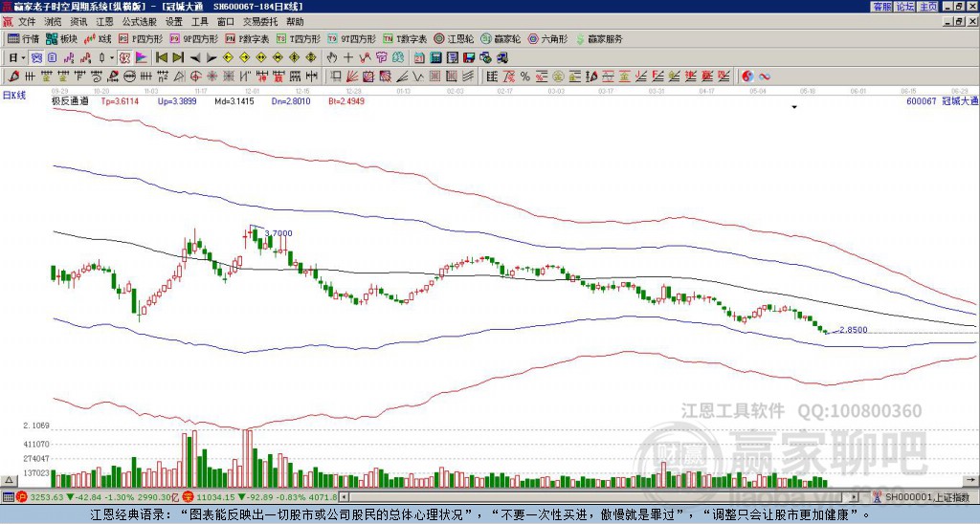
Task: Select the crosshair cursor tool
Action: coord(348,57)
